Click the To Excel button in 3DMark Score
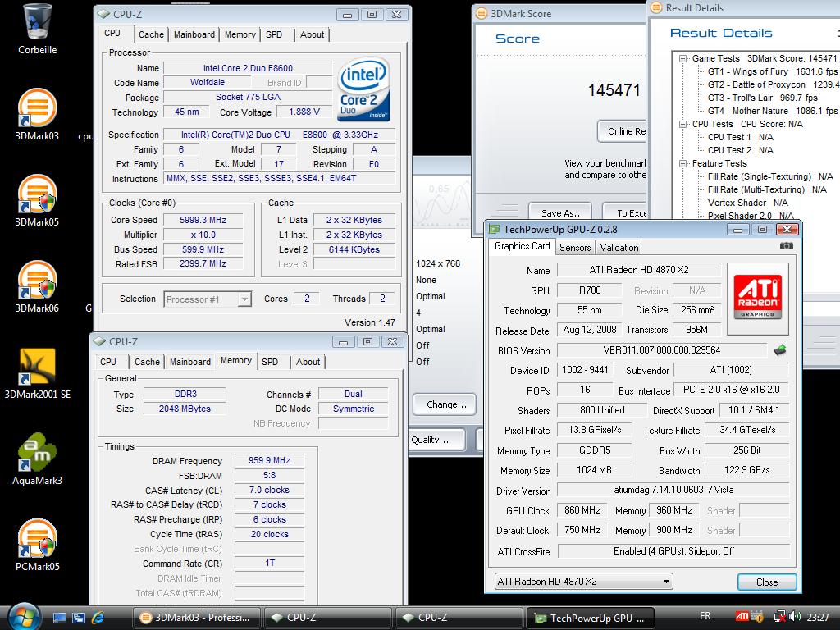Image resolution: width=840 pixels, height=630 pixels. 624,212
